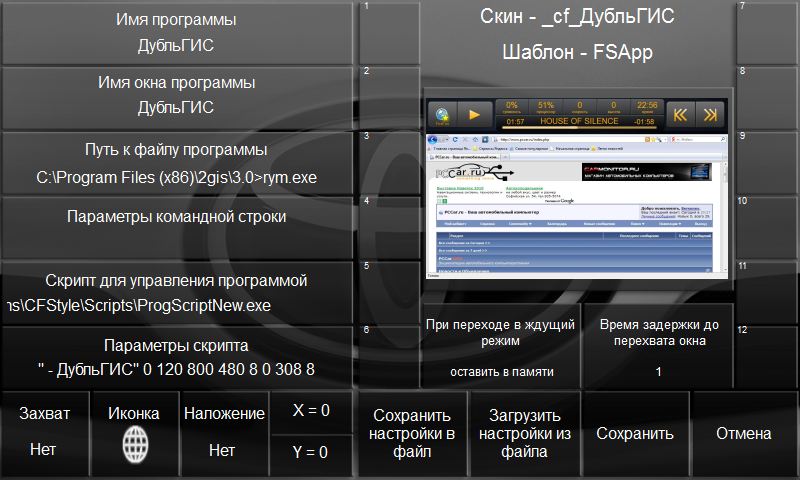This screenshot has width=800, height=480.
Task: Select the Скин / Шаблон header
Action: tap(577, 34)
